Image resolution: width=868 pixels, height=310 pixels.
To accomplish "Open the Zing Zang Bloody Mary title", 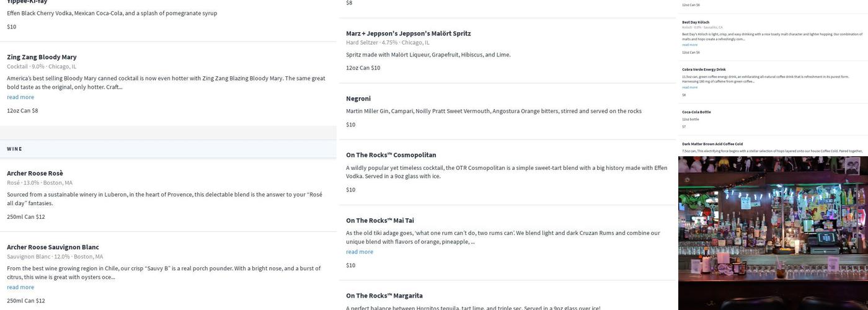I will pyautogui.click(x=42, y=57).
